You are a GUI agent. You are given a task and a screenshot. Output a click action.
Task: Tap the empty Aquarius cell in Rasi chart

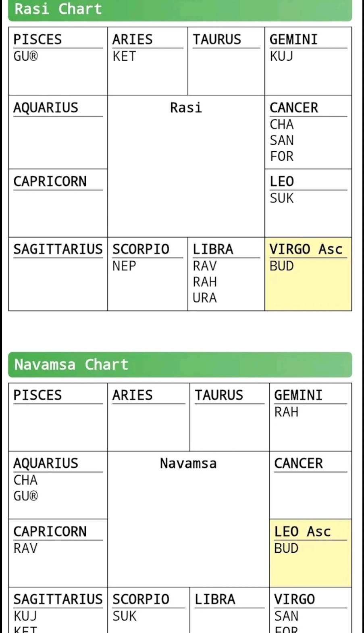tap(58, 132)
